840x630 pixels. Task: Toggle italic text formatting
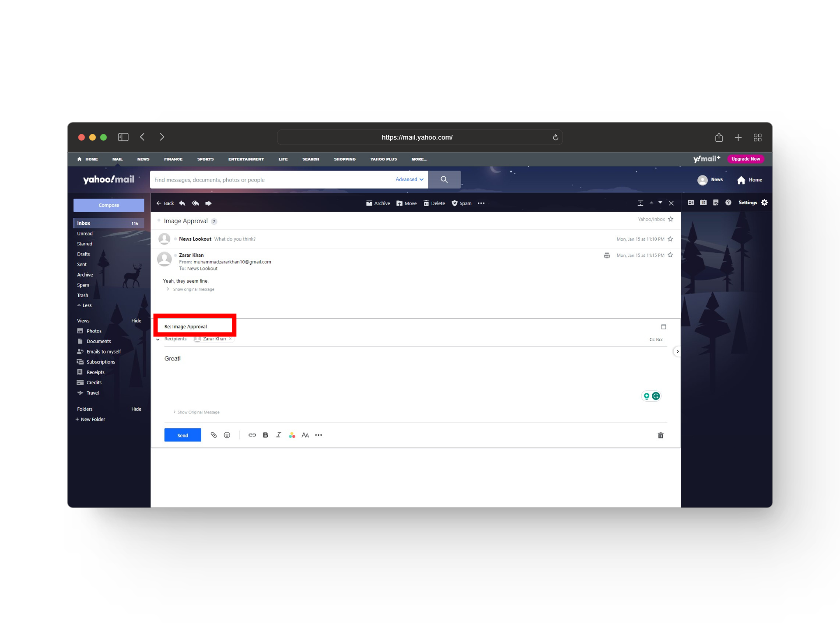[278, 435]
